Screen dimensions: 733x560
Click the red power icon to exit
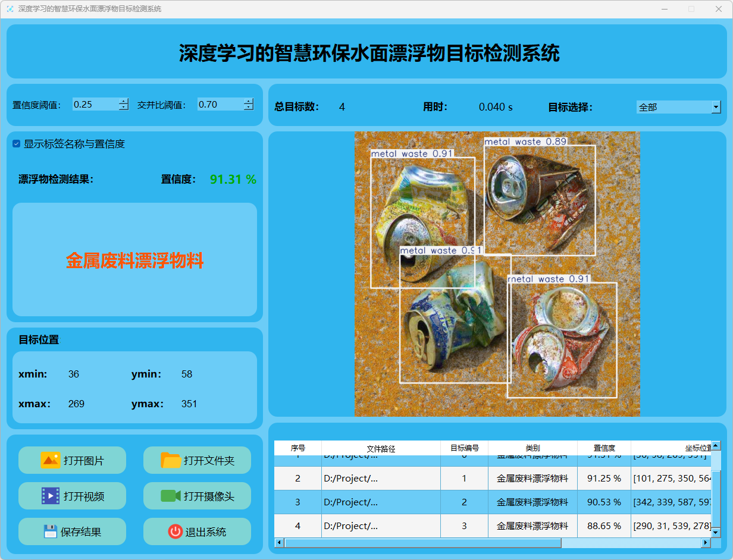[x=175, y=531]
